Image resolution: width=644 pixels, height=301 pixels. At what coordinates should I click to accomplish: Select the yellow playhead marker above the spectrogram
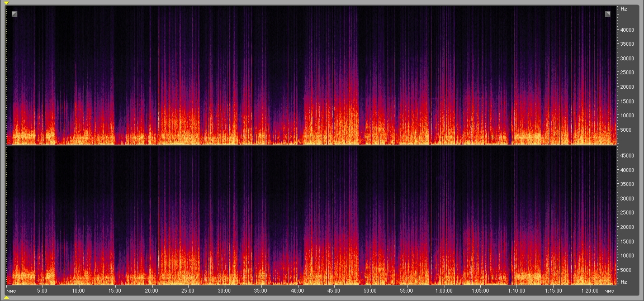pyautogui.click(x=6, y=3)
